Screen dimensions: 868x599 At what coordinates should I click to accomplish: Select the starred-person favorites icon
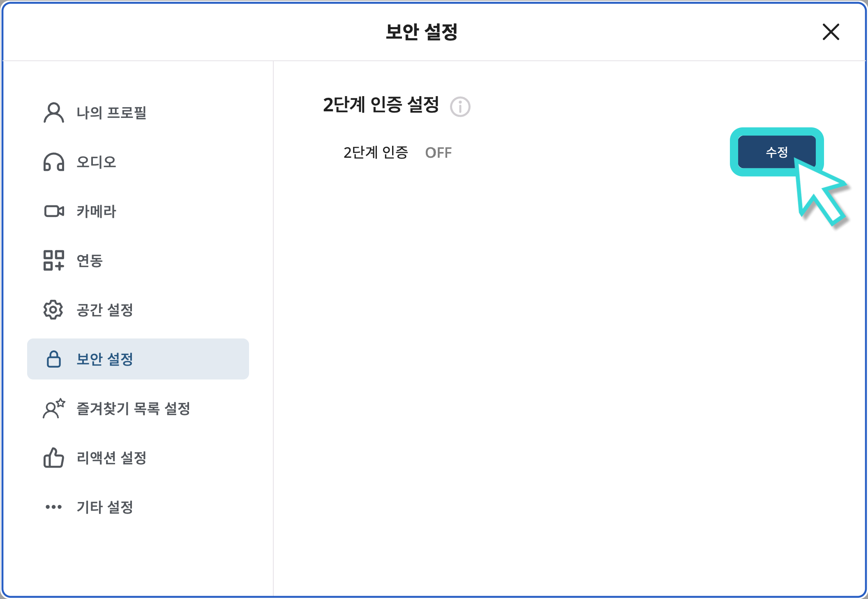(x=53, y=409)
